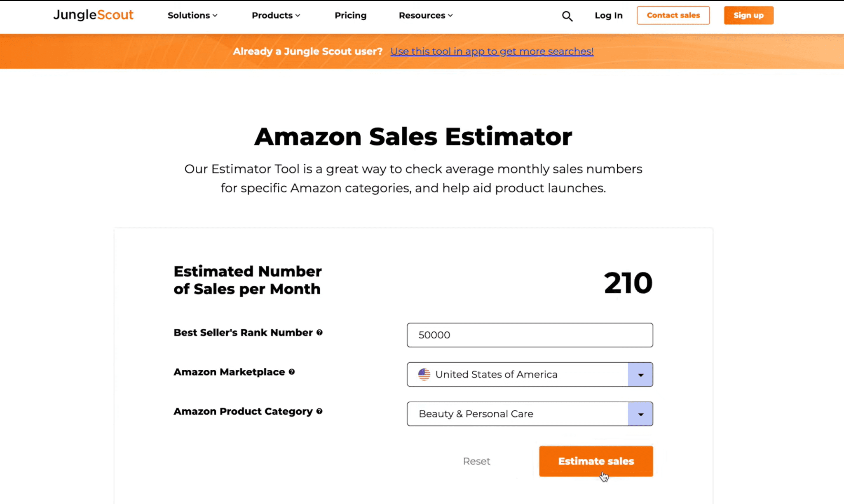Screen dimensions: 844x504
Task: Open the Amazon Marketplace dropdown arrow
Action: [x=640, y=375]
